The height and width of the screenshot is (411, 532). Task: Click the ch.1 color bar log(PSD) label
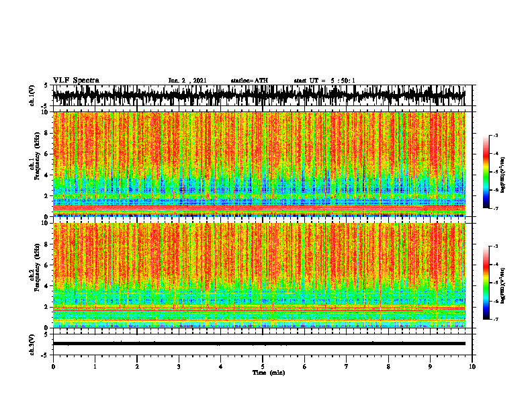click(503, 175)
